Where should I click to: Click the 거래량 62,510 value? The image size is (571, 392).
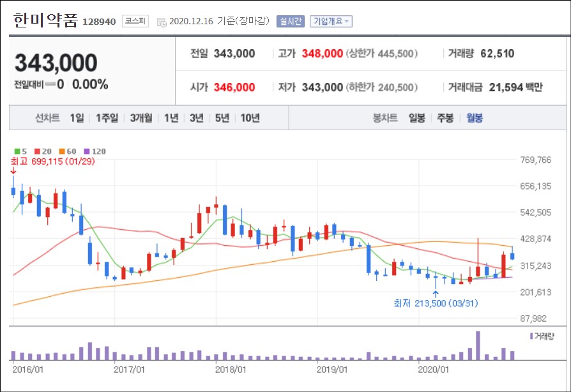tap(497, 54)
